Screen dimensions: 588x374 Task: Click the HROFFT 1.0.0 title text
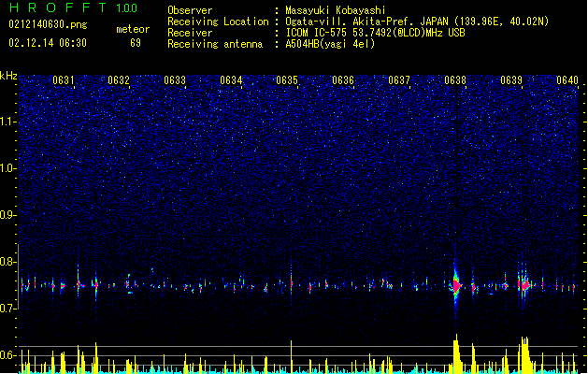(x=73, y=7)
